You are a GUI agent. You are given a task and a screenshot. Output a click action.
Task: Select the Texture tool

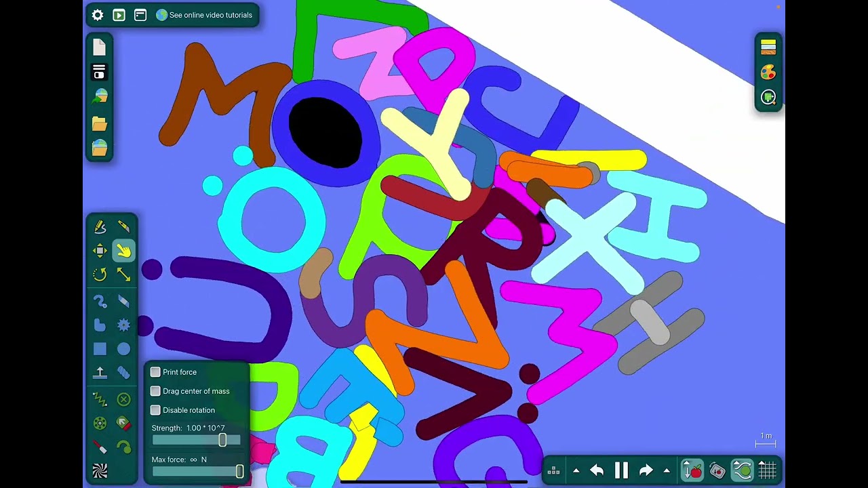point(100,471)
